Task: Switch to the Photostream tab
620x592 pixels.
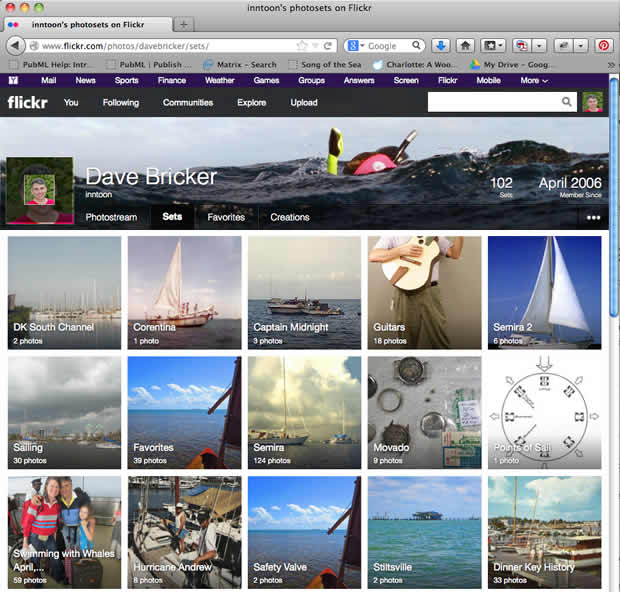Action: (x=111, y=217)
